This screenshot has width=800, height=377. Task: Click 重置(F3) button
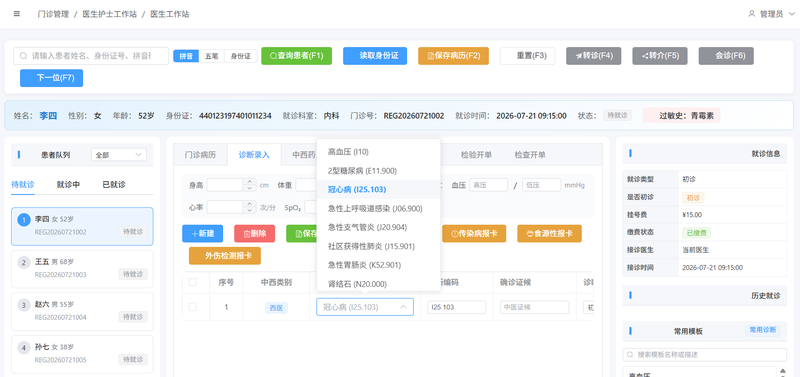click(x=527, y=56)
